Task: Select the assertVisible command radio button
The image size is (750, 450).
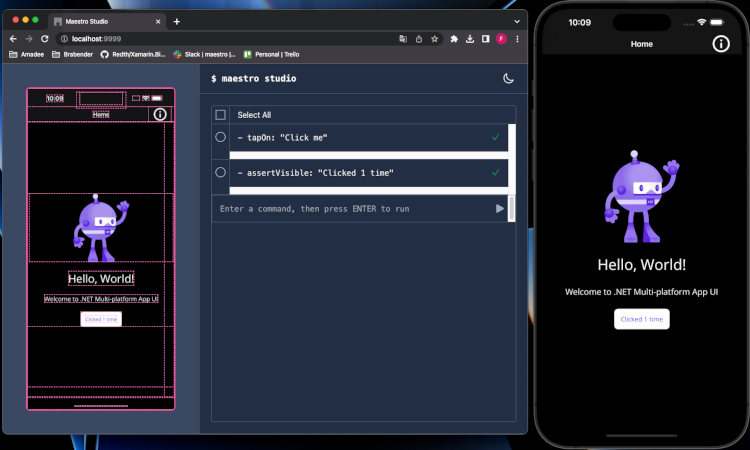Action: [x=221, y=173]
